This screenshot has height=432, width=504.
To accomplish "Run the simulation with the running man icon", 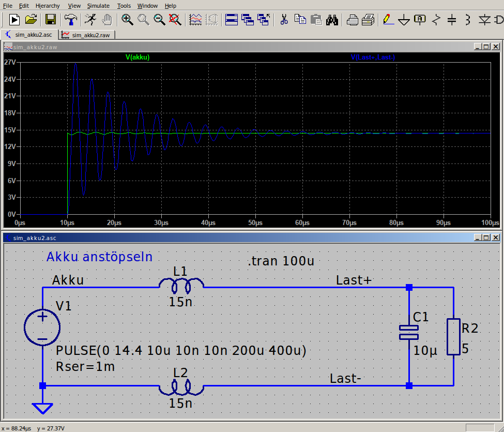I will coord(90,20).
